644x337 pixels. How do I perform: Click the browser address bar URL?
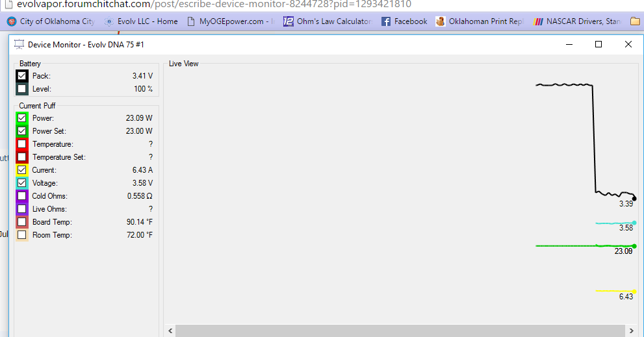click(x=208, y=5)
